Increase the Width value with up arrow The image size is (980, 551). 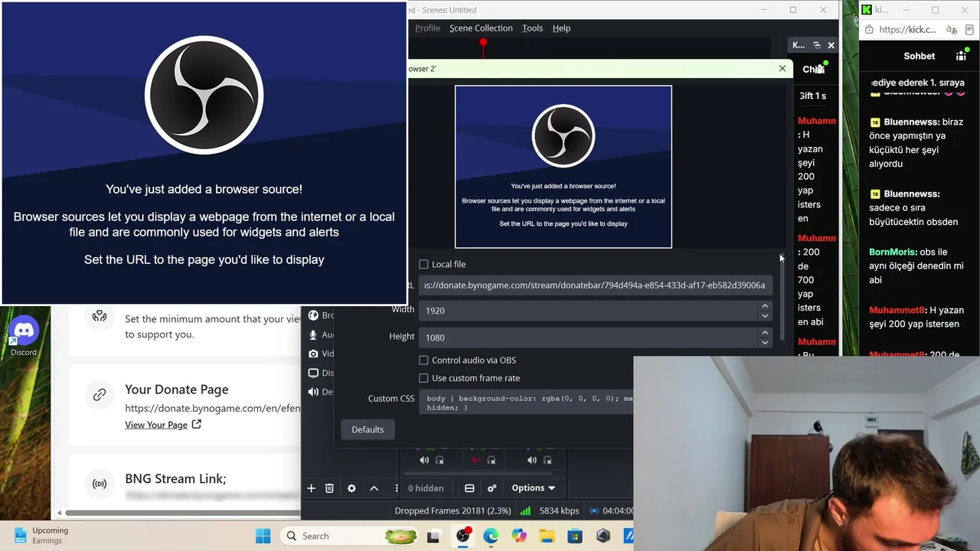point(764,306)
